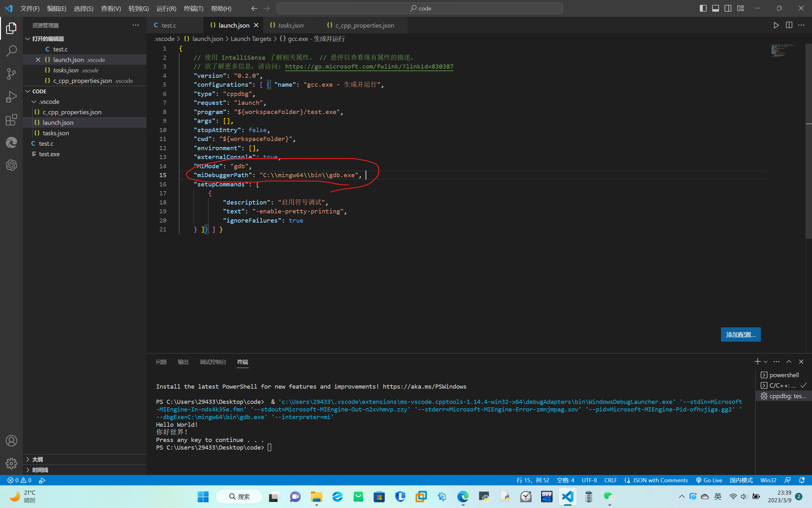Click the run play icon in editor toolbar
Image resolution: width=812 pixels, height=508 pixels.
tap(776, 25)
